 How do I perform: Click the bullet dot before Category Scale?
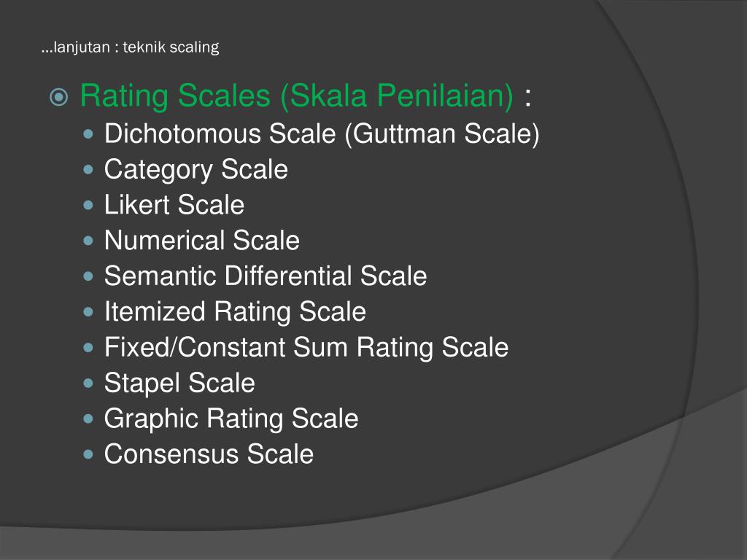click(x=88, y=169)
